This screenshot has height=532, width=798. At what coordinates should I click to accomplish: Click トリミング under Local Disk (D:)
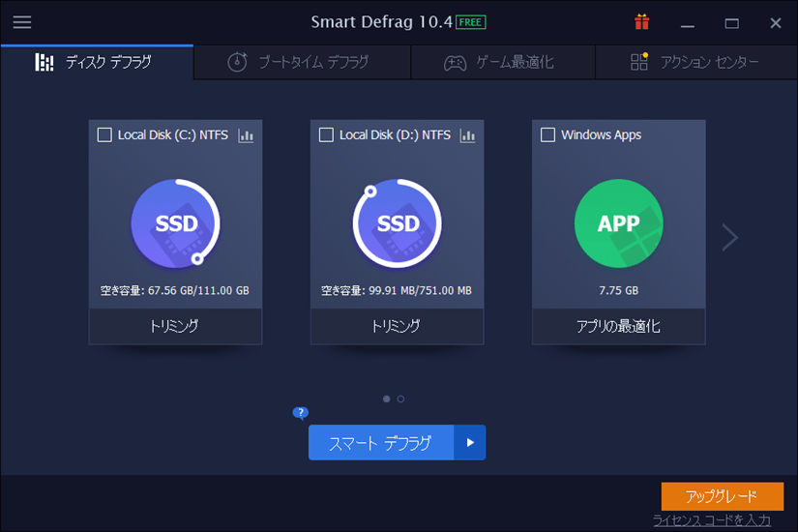(397, 326)
